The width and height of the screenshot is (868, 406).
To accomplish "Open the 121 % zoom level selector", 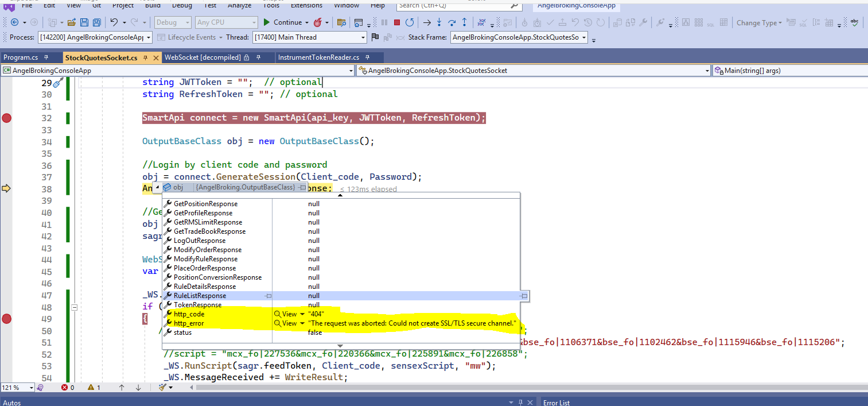I will click(x=31, y=388).
